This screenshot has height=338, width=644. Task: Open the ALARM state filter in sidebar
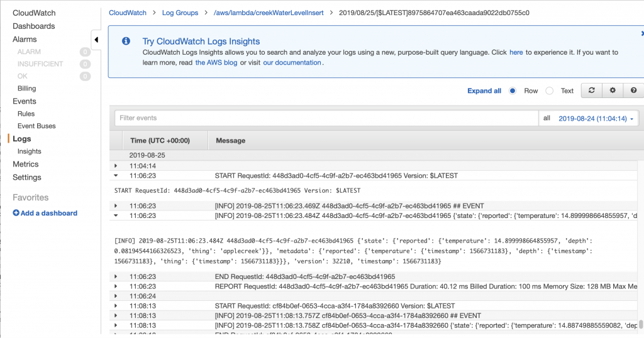tap(29, 52)
